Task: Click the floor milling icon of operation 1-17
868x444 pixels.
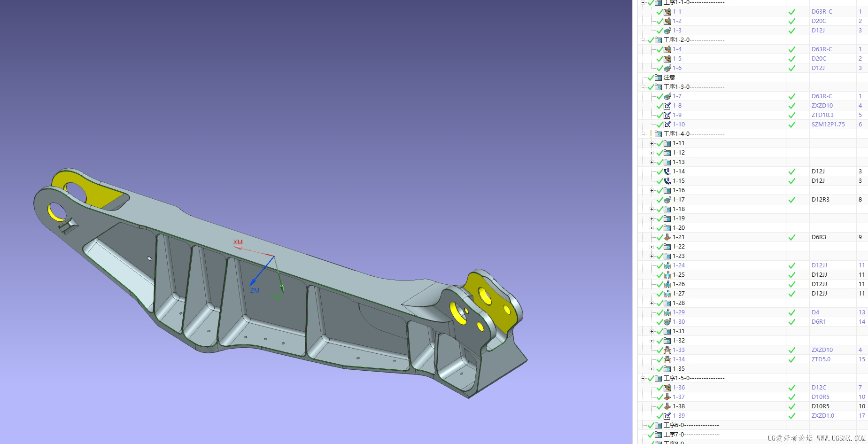Action: coord(667,200)
